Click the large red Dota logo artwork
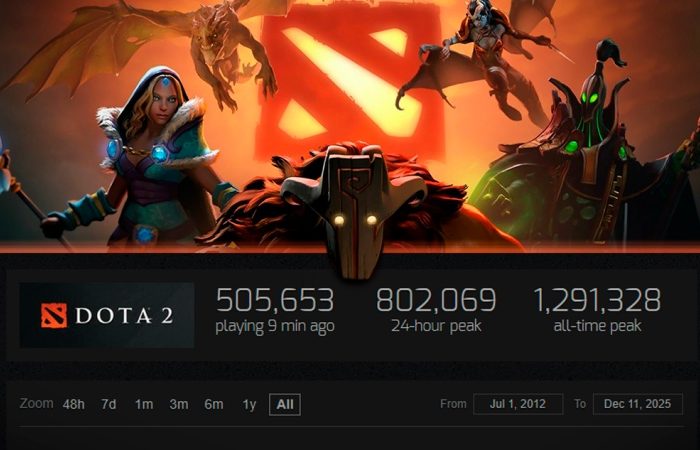Screen dimensions: 700x450 coord(349,83)
